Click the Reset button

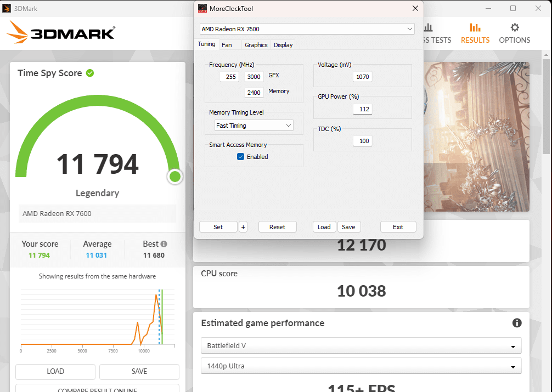pyautogui.click(x=278, y=227)
